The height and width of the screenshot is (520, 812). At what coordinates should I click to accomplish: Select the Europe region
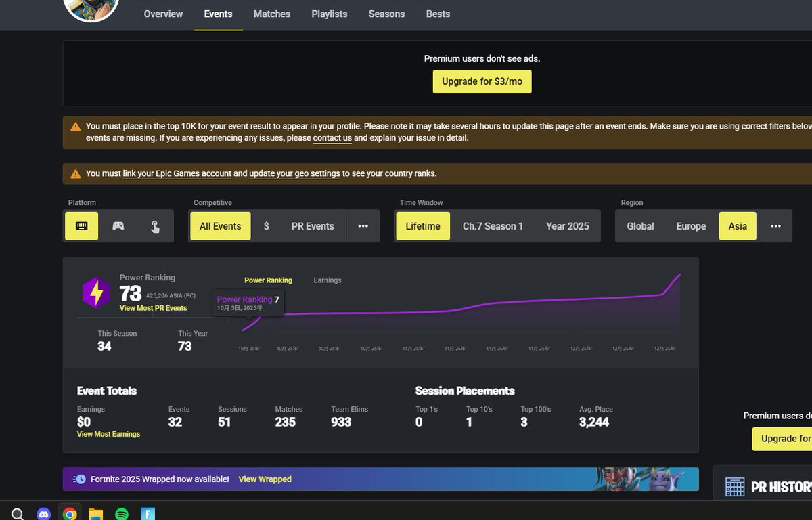tap(691, 226)
